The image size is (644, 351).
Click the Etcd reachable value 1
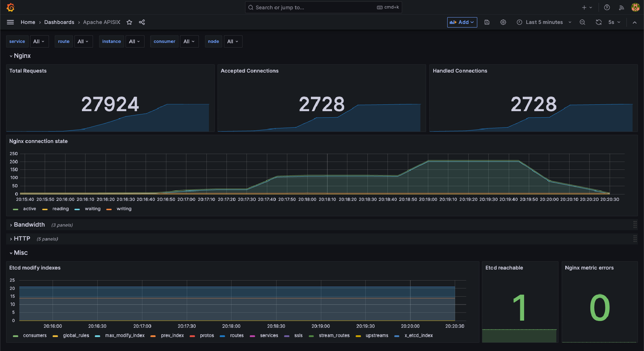519,307
